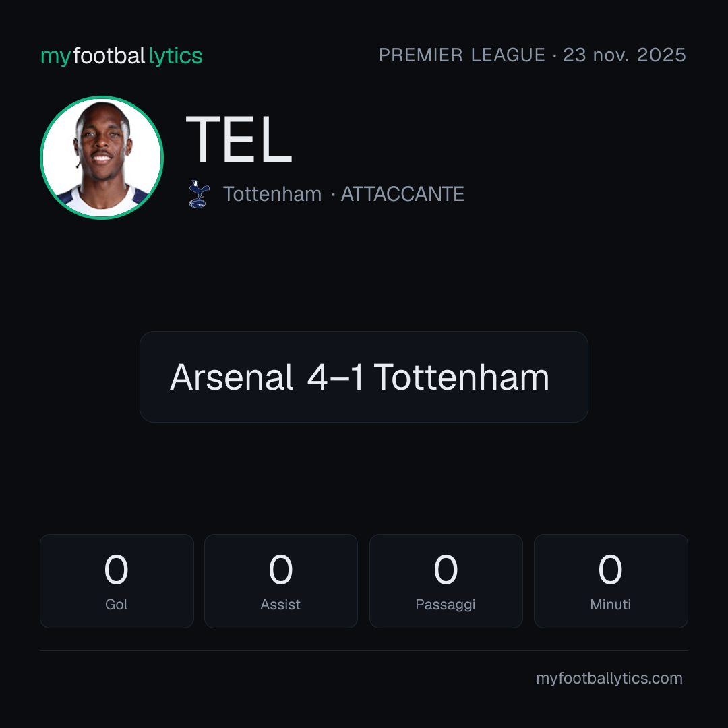Open Tel's circular player portrait
The image size is (728, 728).
tap(102, 158)
